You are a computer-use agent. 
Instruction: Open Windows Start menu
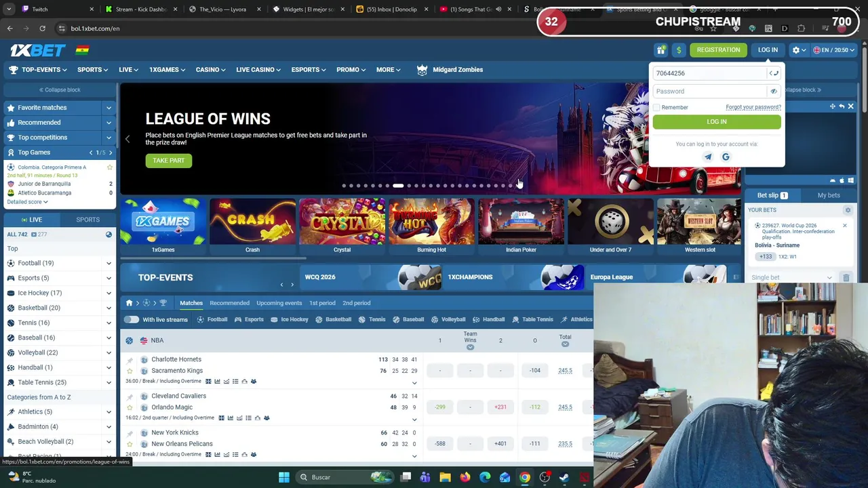tap(284, 477)
